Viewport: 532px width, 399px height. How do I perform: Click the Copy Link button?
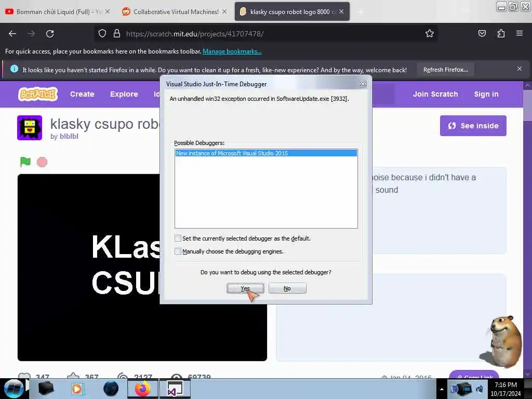pyautogui.click(x=474, y=375)
